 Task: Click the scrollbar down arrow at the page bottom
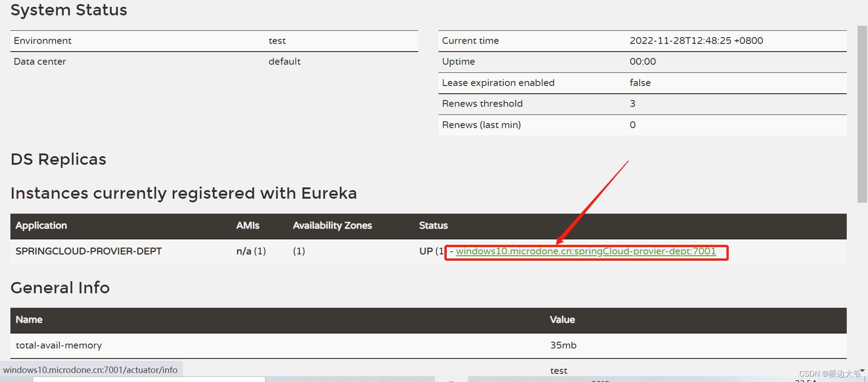coord(862,371)
